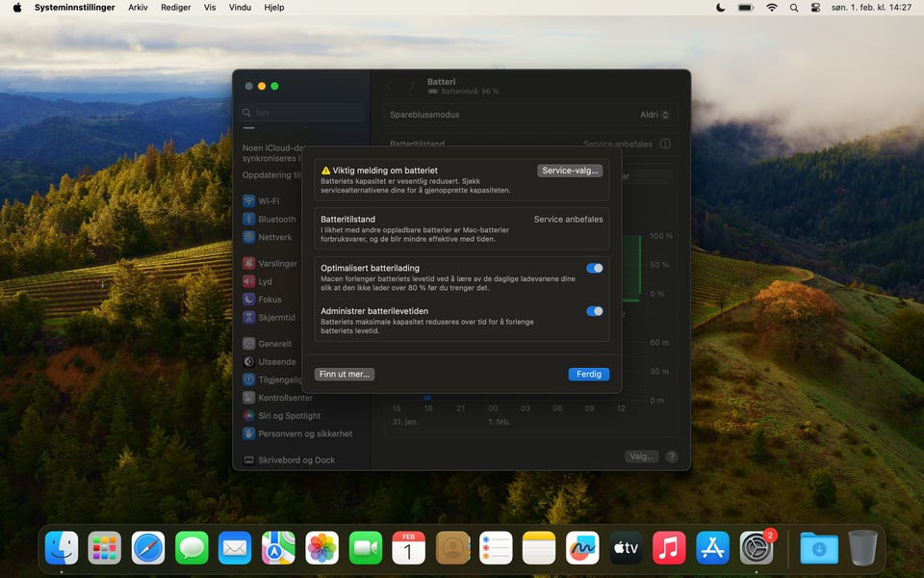Open App Store from the Dock
This screenshot has width=924, height=578.
tap(712, 548)
